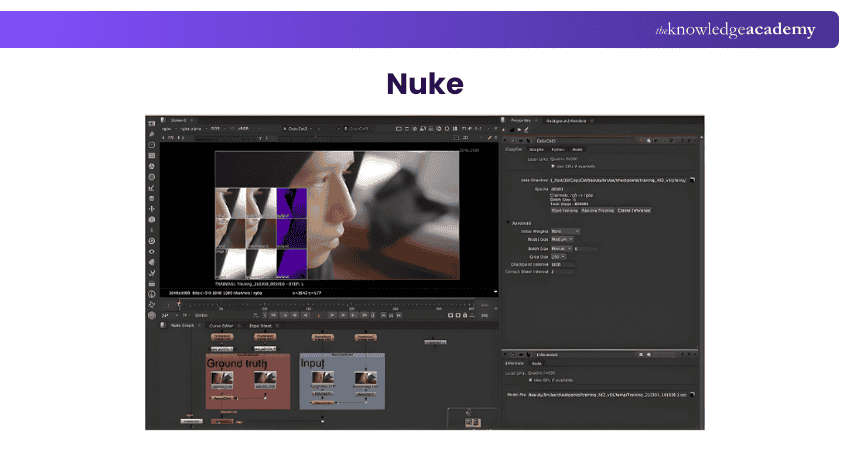The image size is (850, 450).
Task: Click the Checkpoint Interval value field
Action: pyautogui.click(x=562, y=265)
